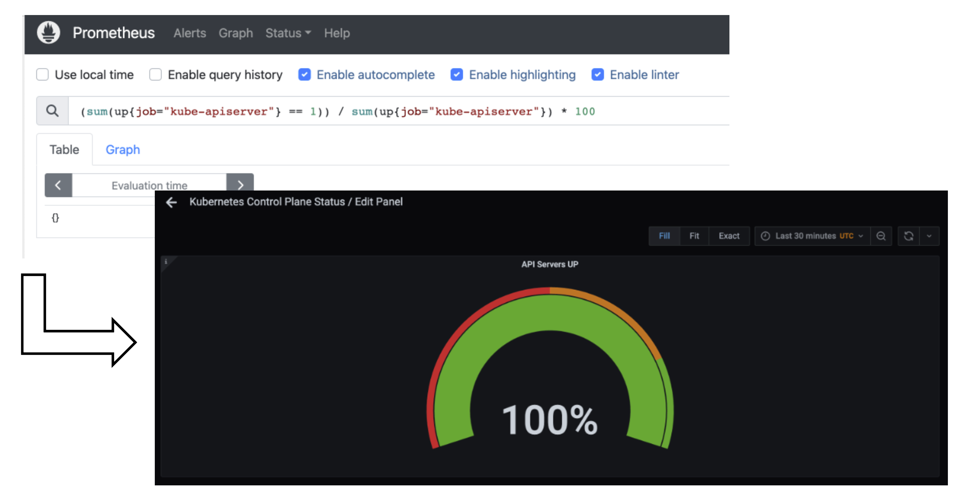Open the Alerts page in navbar
The width and height of the screenshot is (980, 503).
pyautogui.click(x=190, y=33)
